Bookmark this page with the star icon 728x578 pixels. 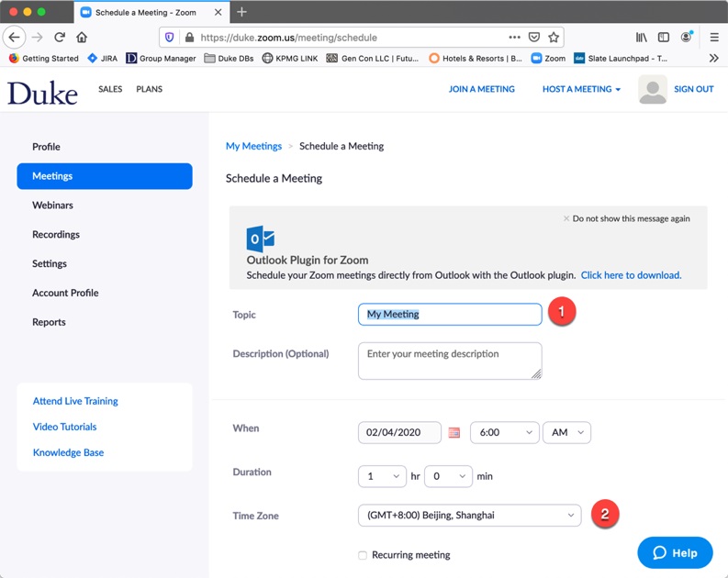[554, 37]
